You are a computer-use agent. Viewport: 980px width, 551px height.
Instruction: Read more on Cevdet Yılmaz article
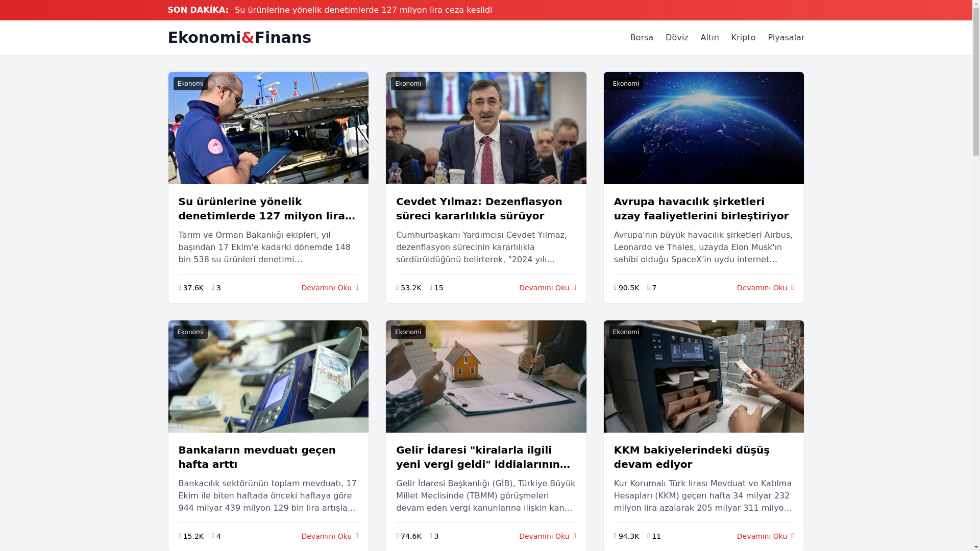(x=547, y=288)
